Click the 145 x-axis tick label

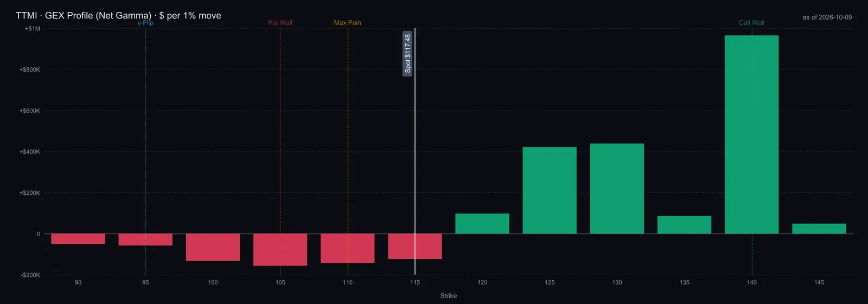tap(819, 282)
